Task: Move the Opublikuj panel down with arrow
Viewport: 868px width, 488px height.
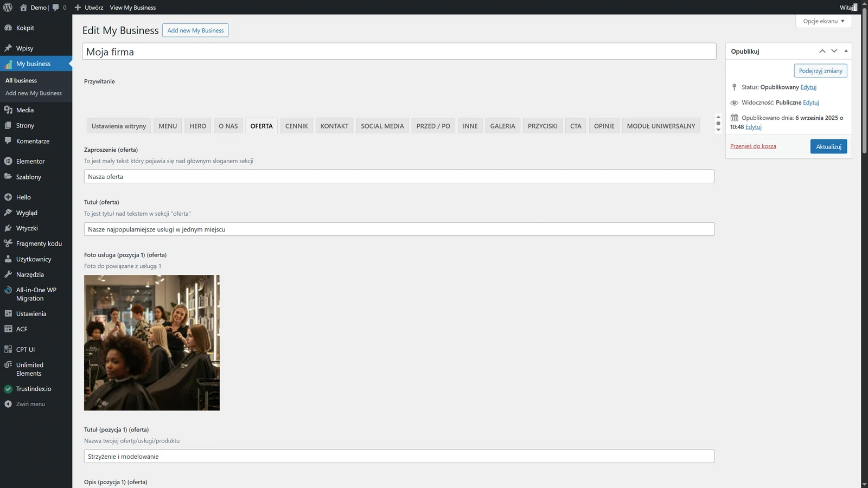Action: point(834,51)
